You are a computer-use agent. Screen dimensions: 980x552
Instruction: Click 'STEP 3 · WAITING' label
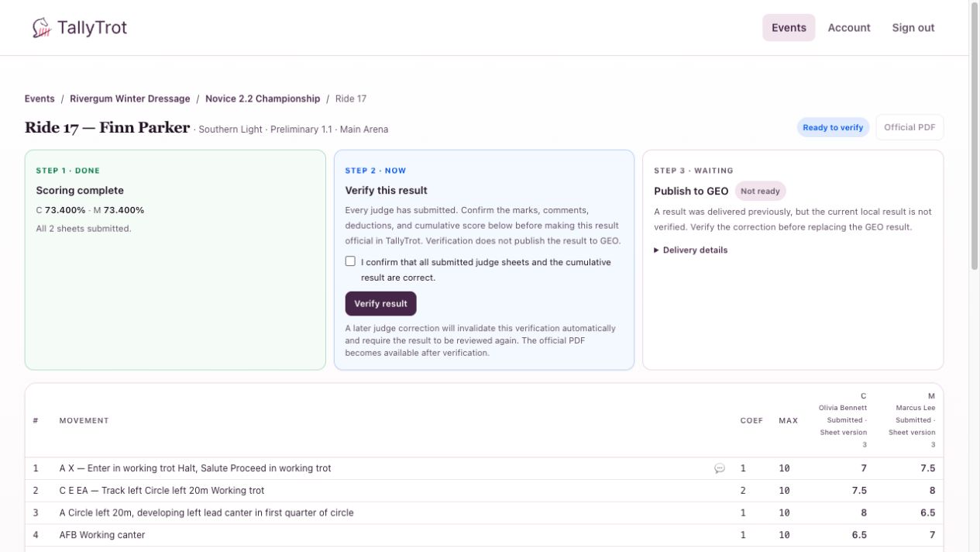click(x=693, y=171)
